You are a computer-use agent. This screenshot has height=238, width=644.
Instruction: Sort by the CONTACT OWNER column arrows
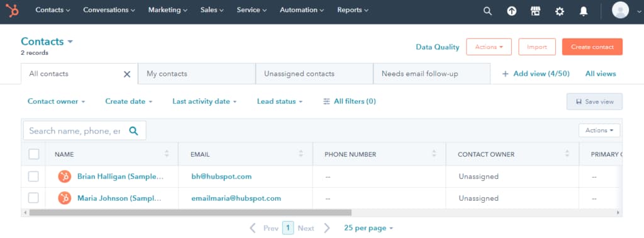click(567, 154)
